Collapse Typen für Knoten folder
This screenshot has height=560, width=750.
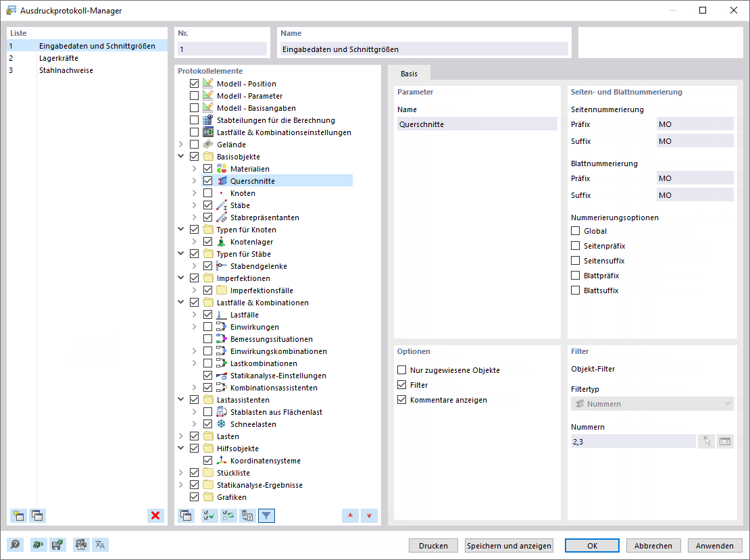click(x=181, y=230)
